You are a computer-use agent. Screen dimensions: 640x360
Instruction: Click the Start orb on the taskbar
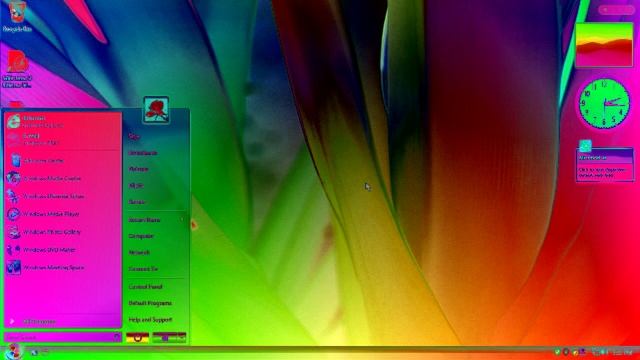click(x=13, y=351)
